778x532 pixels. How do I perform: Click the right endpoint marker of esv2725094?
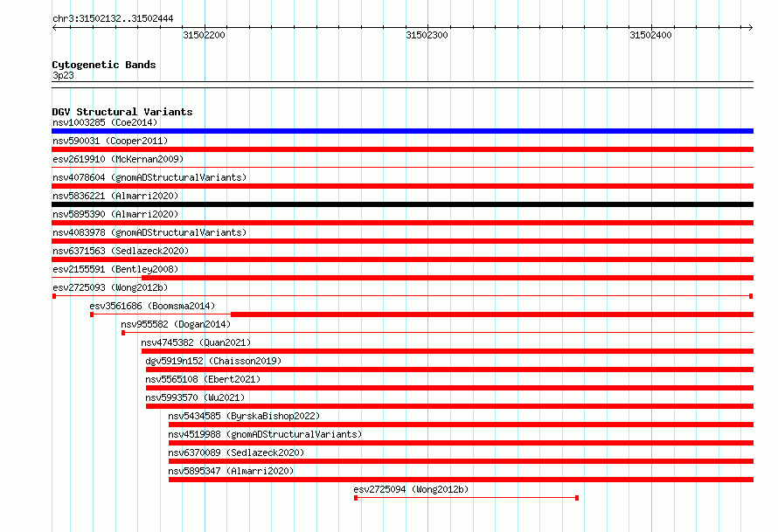(577, 498)
